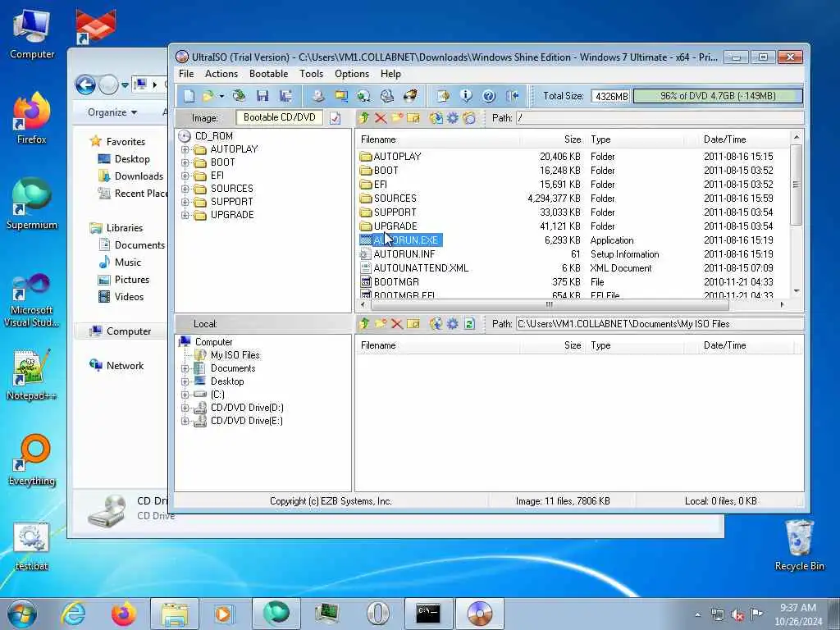Click the Add Files icon in image toolbar
The image size is (840, 630).
coord(436,118)
